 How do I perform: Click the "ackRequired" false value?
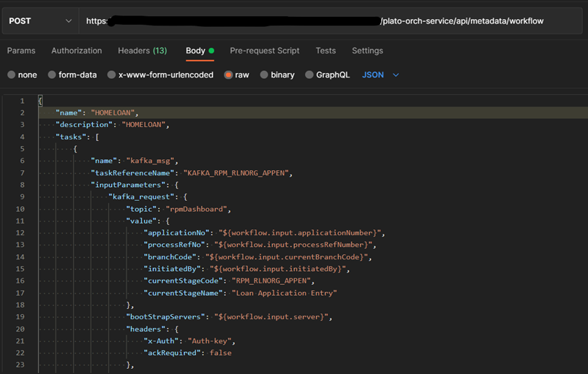point(221,353)
